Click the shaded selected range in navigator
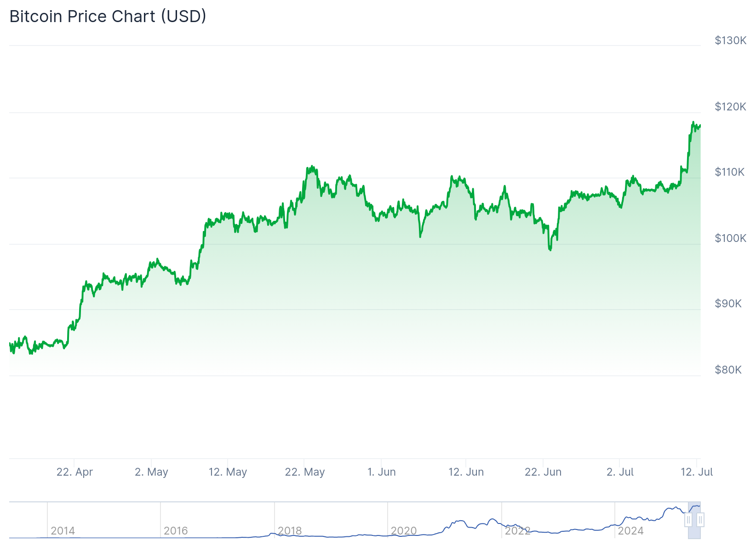Screen dimensions: 756x552 (694, 529)
